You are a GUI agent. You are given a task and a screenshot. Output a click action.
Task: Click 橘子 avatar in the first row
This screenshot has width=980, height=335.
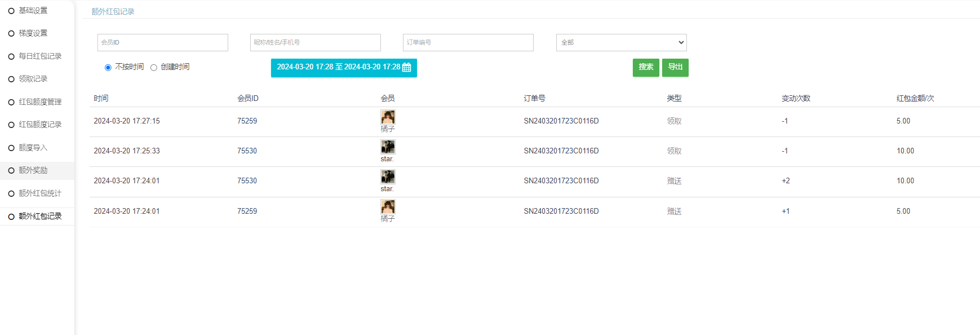click(x=388, y=117)
